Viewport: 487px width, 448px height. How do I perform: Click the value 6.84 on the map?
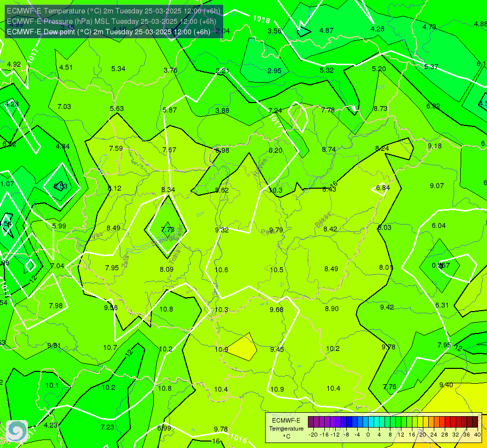383,188
